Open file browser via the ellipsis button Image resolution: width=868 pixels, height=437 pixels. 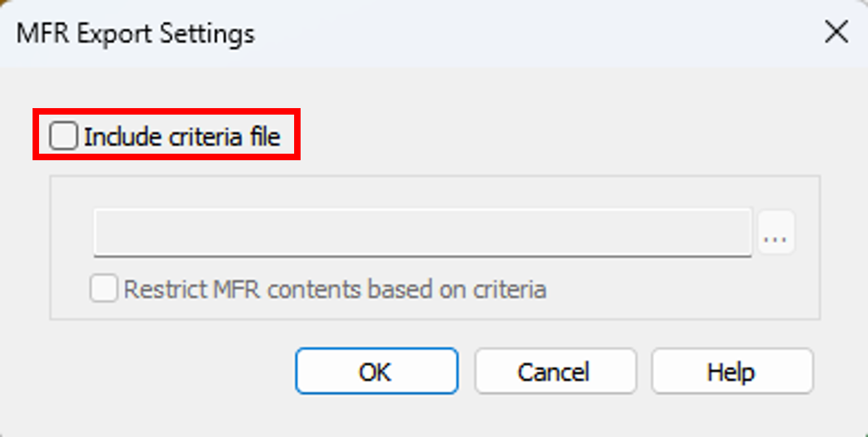point(776,233)
